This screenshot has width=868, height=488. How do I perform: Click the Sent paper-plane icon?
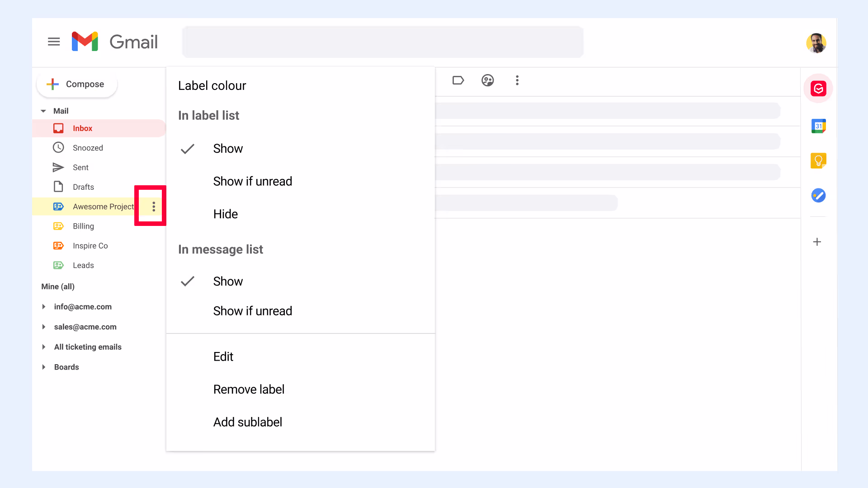pos(58,167)
